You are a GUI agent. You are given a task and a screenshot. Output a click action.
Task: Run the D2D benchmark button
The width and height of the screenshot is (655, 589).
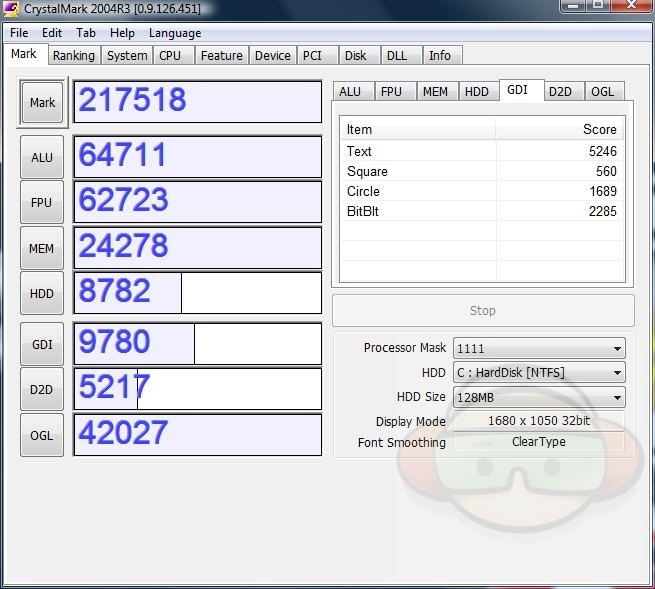[x=42, y=389]
